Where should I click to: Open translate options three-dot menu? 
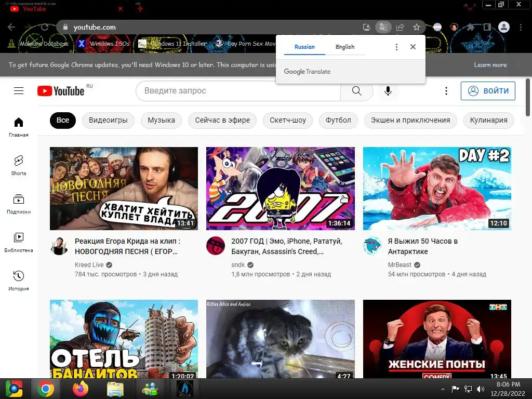396,47
